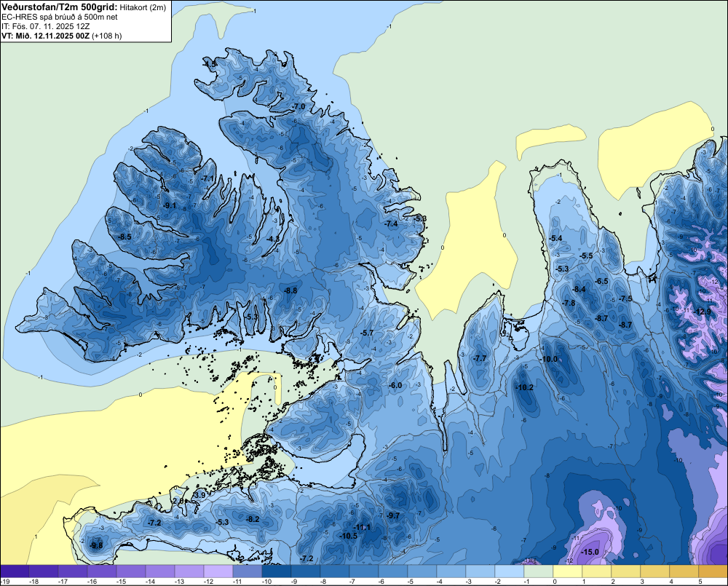The height and width of the screenshot is (586, 728).
Task: Click the -9.8 temperature value on the map
Action: [97, 545]
